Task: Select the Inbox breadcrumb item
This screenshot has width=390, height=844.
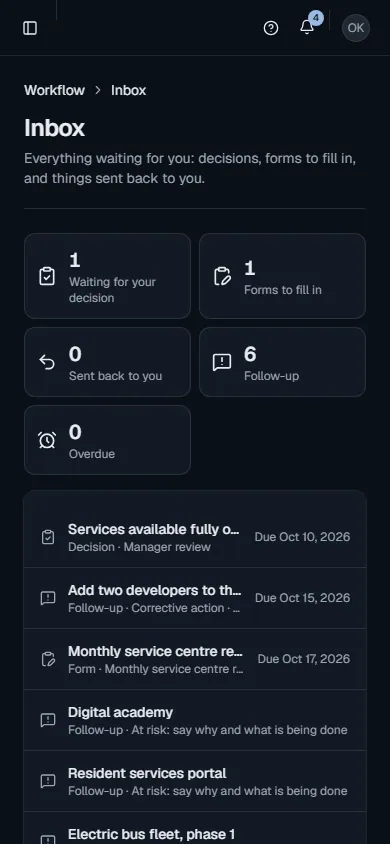Action: coord(129,90)
